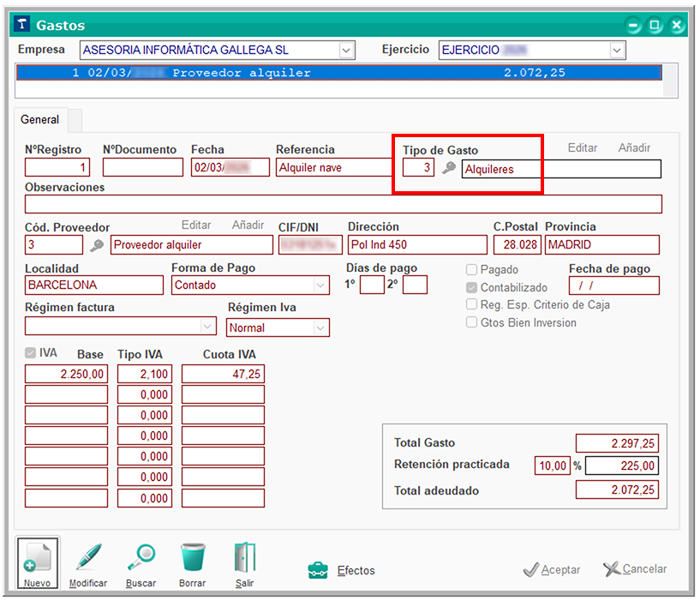Enable the Pagado checkbox

[x=472, y=270]
